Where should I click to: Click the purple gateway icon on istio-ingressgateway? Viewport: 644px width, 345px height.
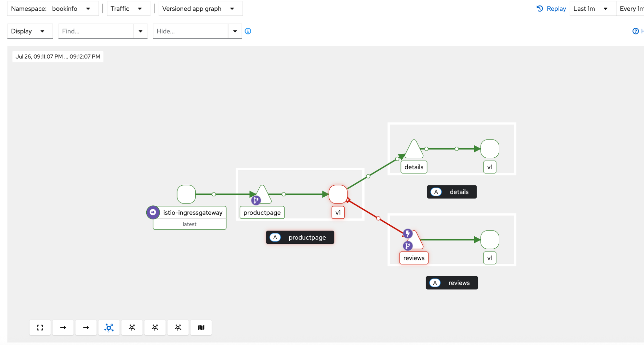pyautogui.click(x=153, y=212)
